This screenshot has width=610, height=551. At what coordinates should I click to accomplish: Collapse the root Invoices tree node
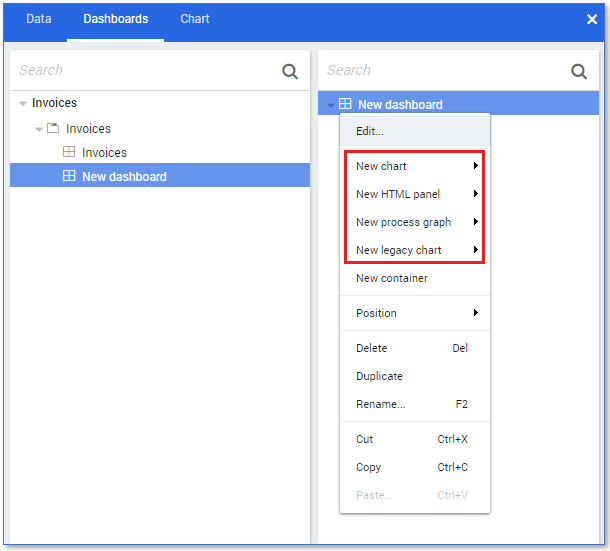[23, 104]
